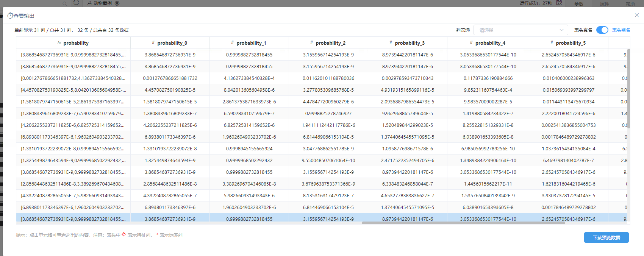Click the refresh icon in the background toolbar

pyautogui.click(x=76, y=3)
